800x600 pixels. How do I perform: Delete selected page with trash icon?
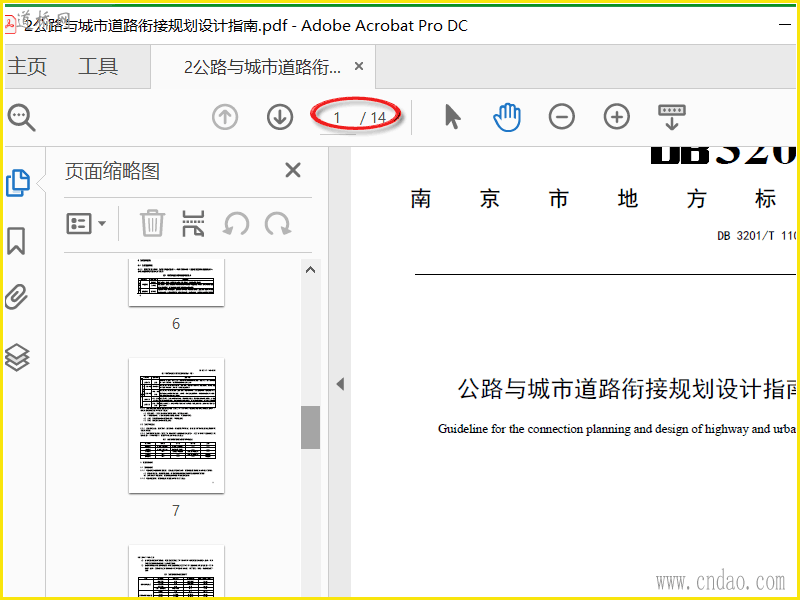pyautogui.click(x=153, y=223)
